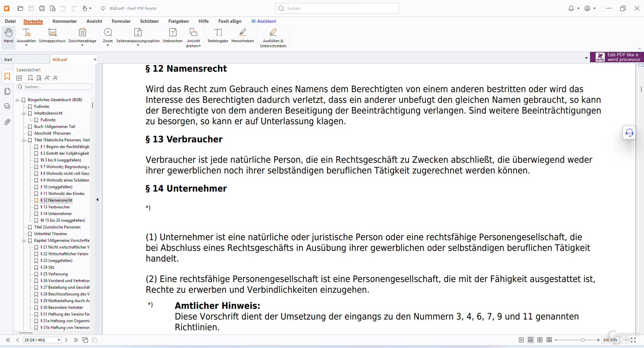Increase bookmark font size icon

(47, 78)
